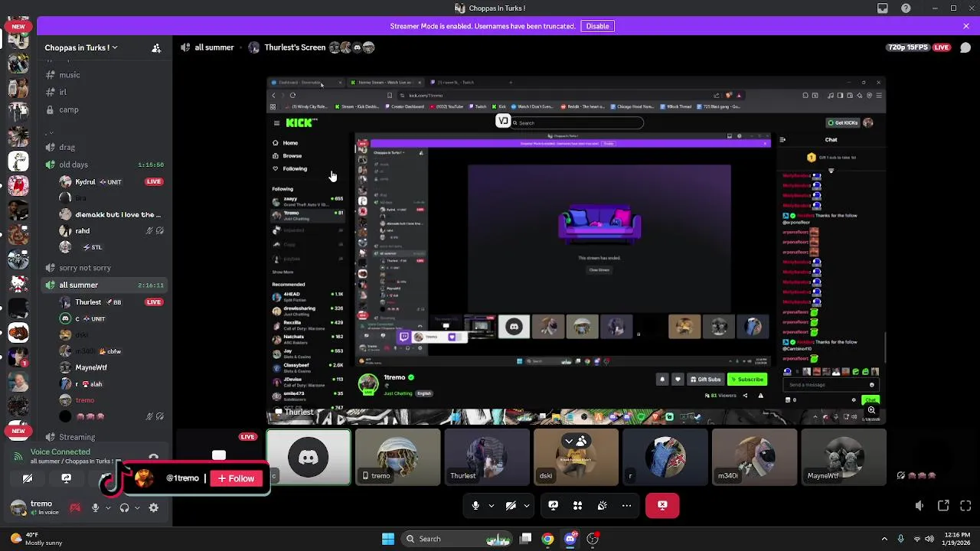980x551 pixels.
Task: Select user Kydrul in old days channel
Action: (x=112, y=182)
